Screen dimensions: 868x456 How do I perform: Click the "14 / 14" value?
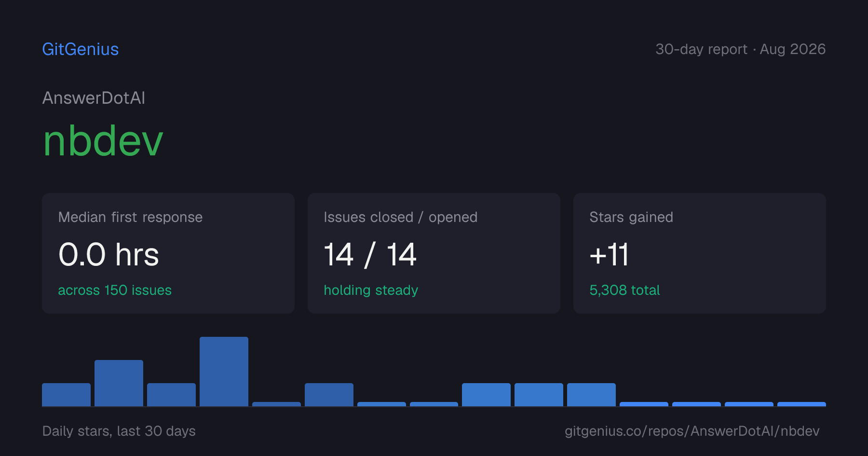370,254
